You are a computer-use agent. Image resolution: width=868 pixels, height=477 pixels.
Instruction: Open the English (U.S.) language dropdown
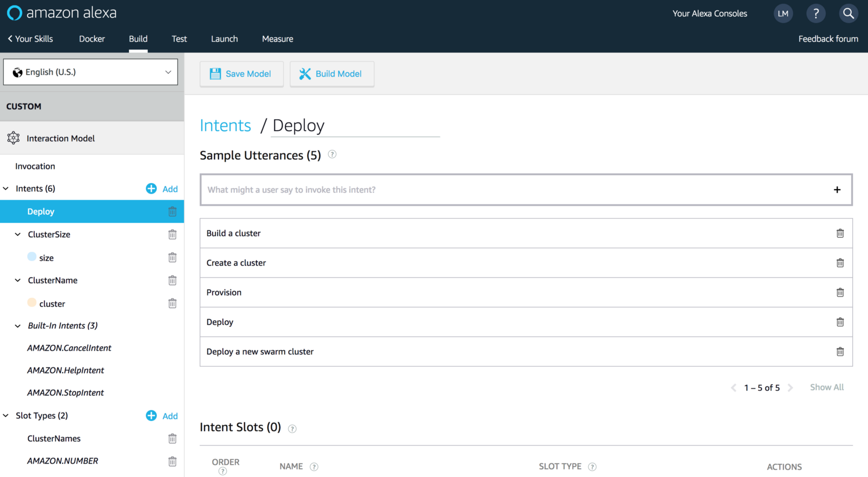click(91, 72)
